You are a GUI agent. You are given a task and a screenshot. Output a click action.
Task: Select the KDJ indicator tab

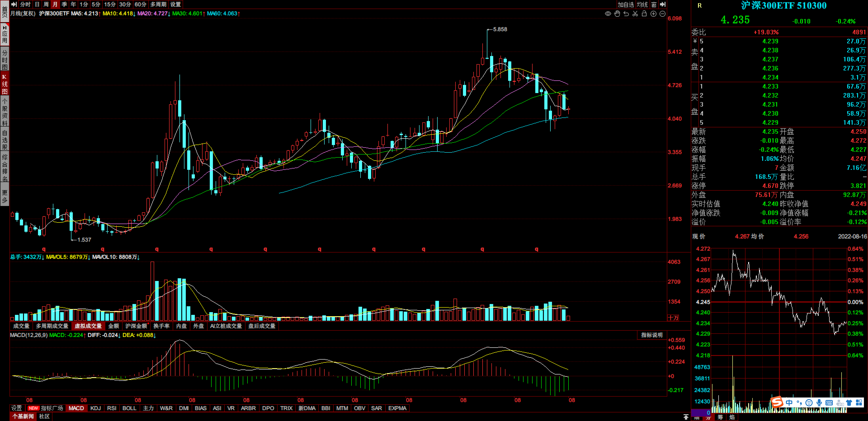pos(95,408)
